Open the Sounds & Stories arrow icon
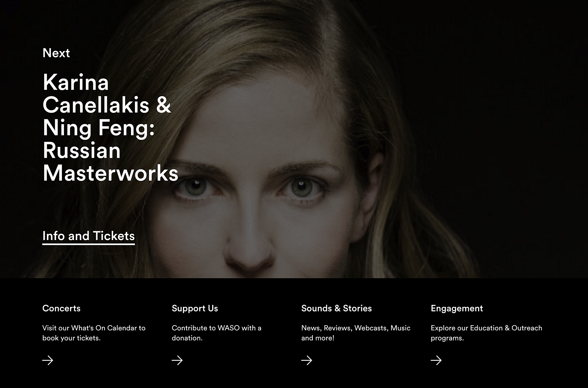 tap(307, 360)
